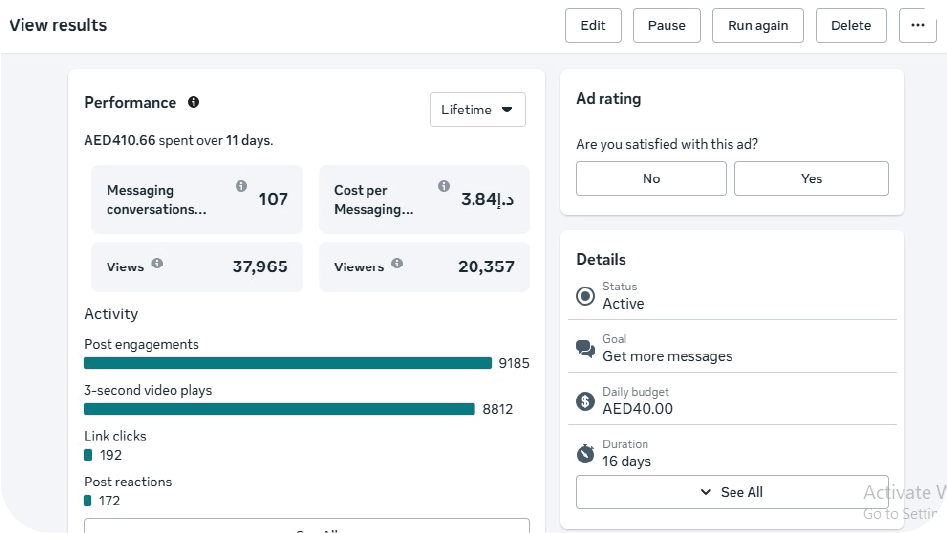Click the info icon beside Viewers

[397, 264]
